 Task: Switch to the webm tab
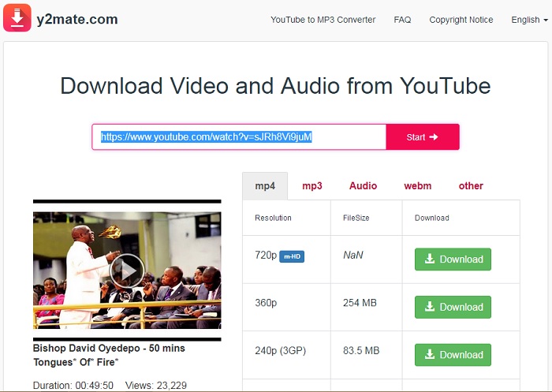[x=417, y=186]
